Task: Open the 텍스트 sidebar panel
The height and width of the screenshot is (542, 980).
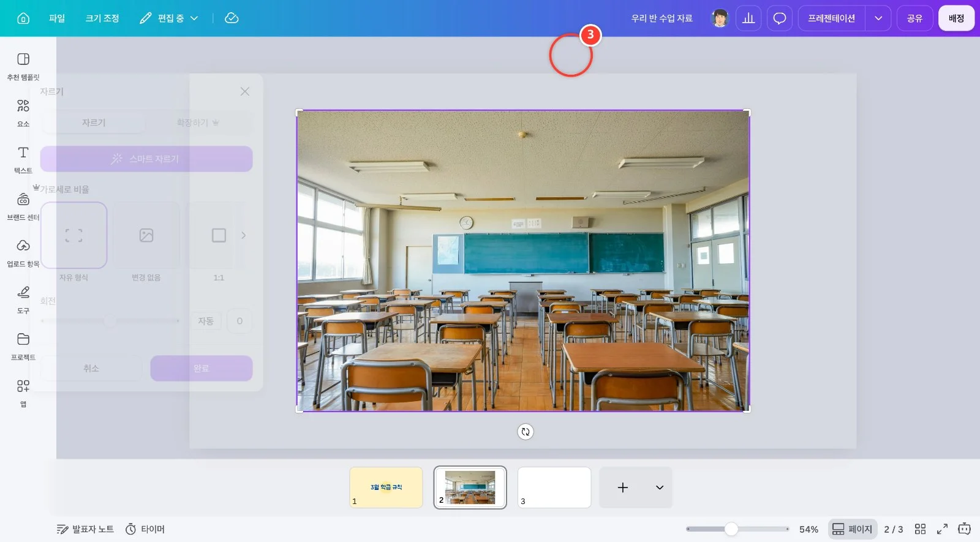Action: click(x=23, y=160)
